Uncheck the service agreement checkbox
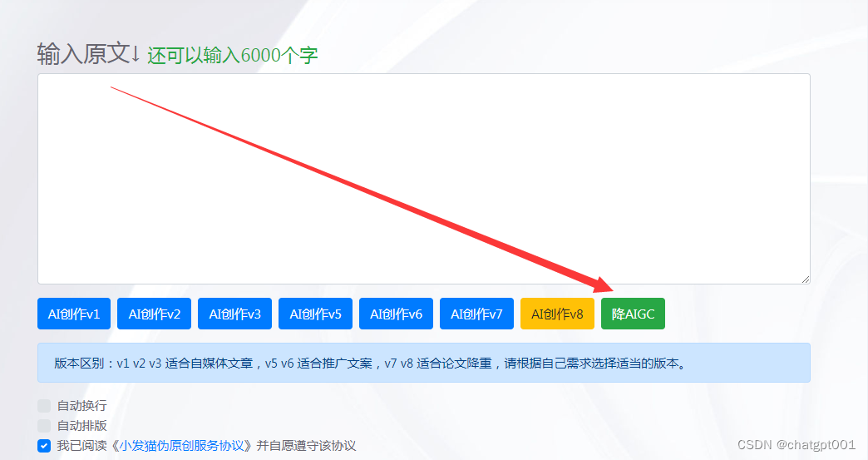Viewport: 868px width, 460px height. (44, 446)
